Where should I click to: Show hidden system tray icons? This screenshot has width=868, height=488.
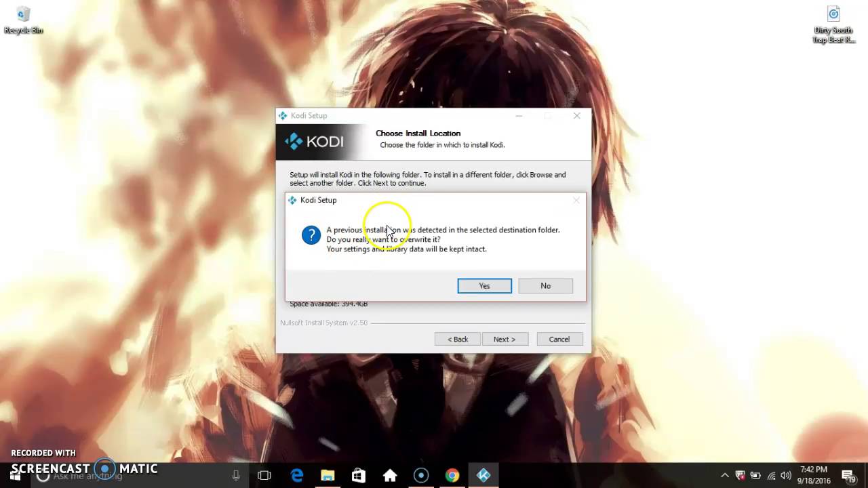[x=725, y=476]
